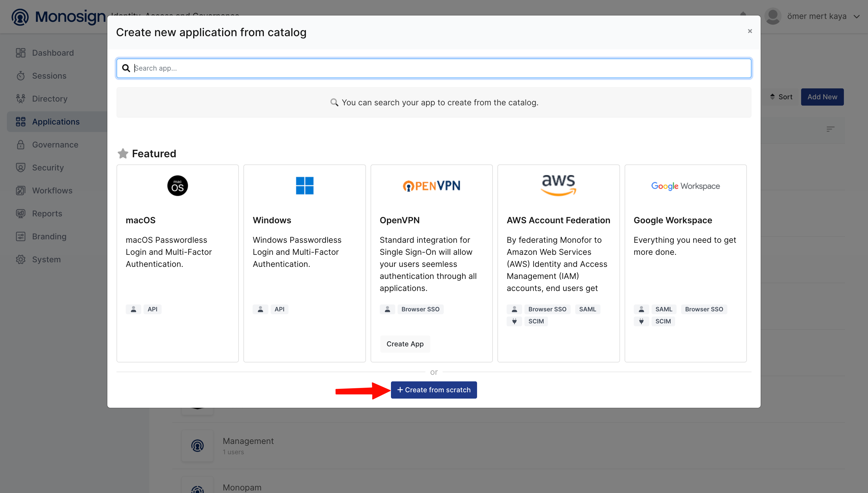Click the plug icon on AWS card
Image resolution: width=868 pixels, height=493 pixels.
(514, 321)
